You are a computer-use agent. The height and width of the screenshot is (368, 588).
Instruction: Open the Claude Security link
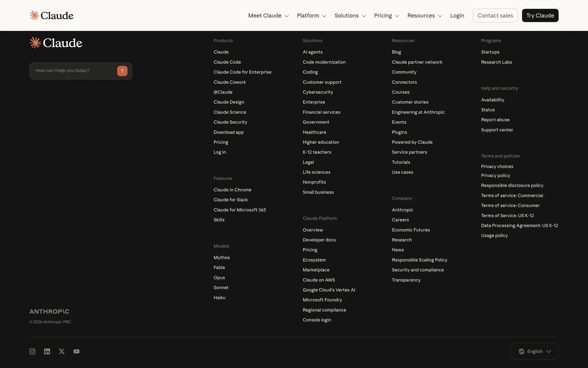tap(230, 122)
